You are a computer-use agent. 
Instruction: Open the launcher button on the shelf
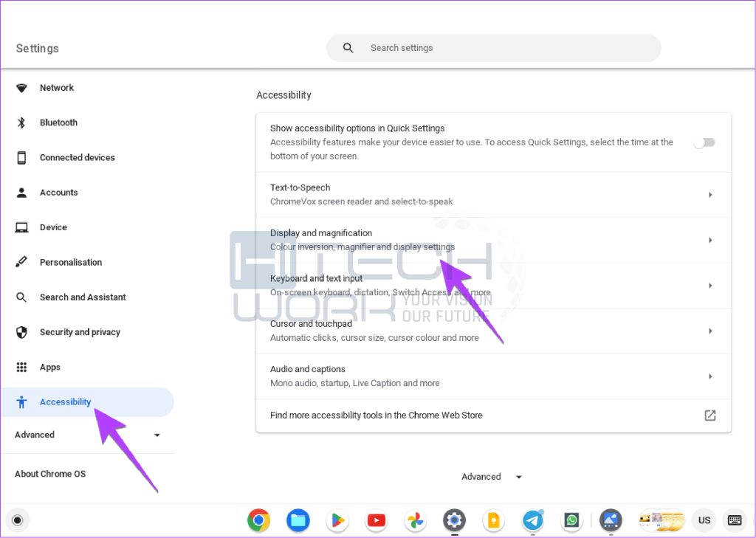(18, 520)
